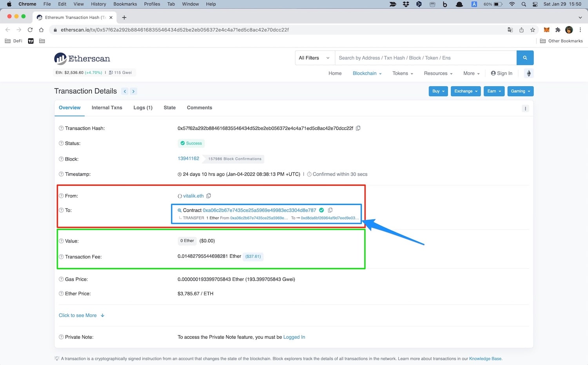Close the Ethereum Transaction Hash tab

(111, 17)
